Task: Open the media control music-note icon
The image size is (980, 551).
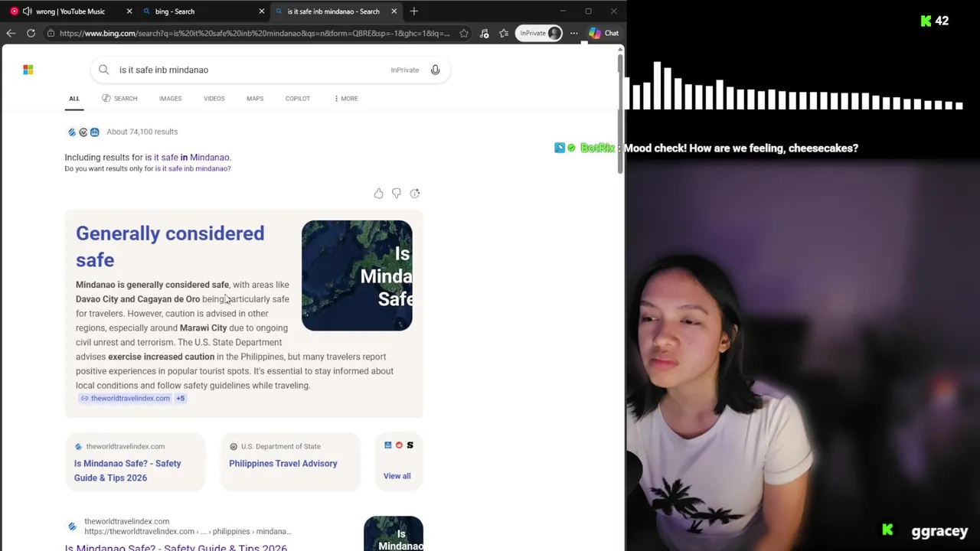Action: click(x=484, y=33)
